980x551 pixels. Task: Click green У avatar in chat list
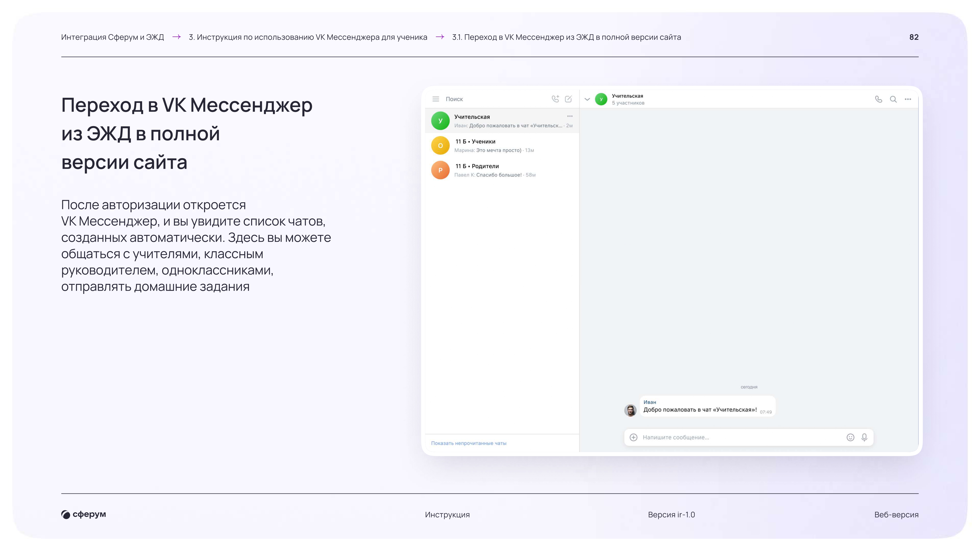tap(440, 120)
